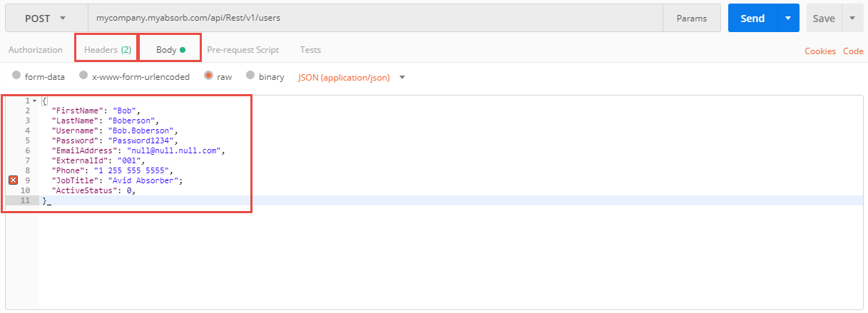This screenshot has height=313, width=868.
Task: Open the Pre-request Script tab
Action: tap(242, 50)
